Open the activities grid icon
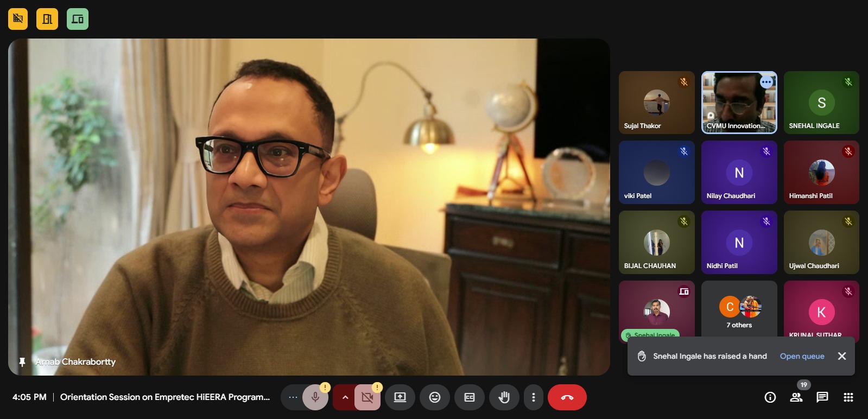The width and height of the screenshot is (868, 419). pos(848,397)
